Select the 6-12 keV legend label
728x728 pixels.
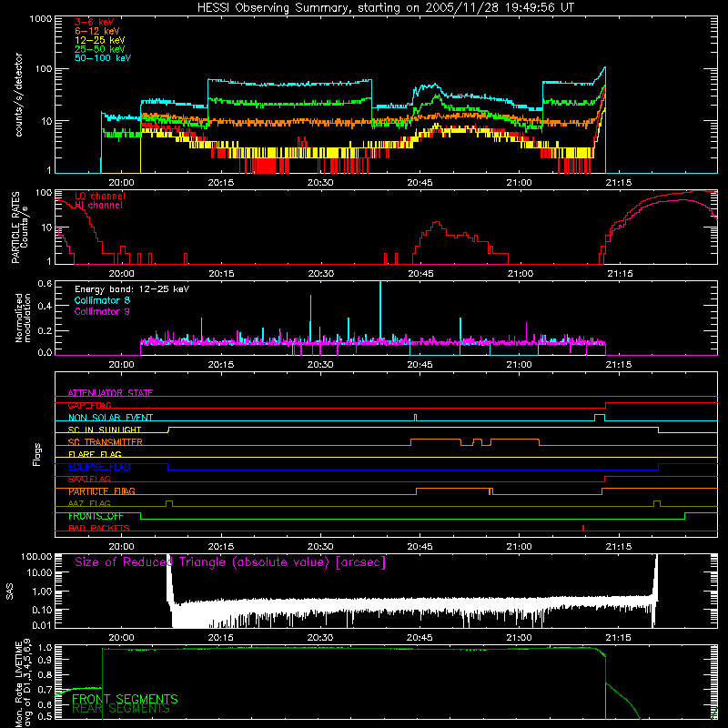coord(97,31)
